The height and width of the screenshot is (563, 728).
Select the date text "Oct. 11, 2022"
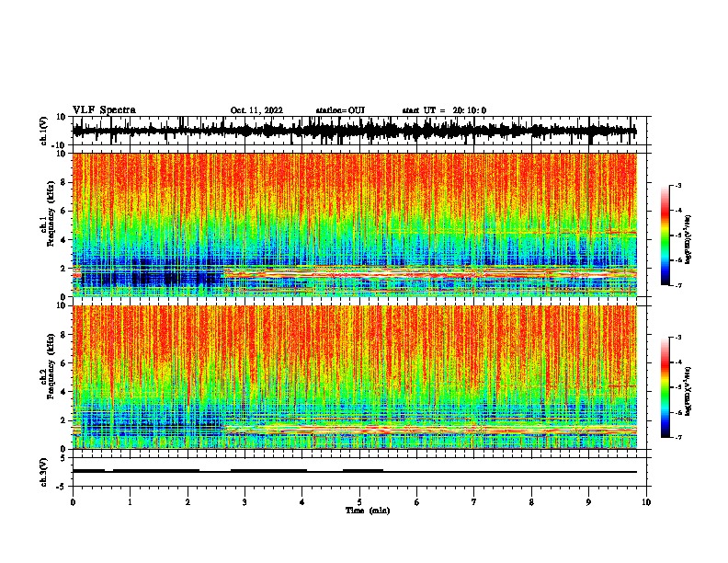click(256, 110)
